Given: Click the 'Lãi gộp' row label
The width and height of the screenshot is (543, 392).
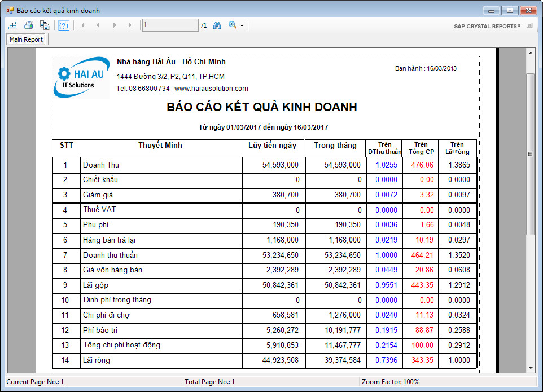Looking at the screenshot, I should (95, 285).
